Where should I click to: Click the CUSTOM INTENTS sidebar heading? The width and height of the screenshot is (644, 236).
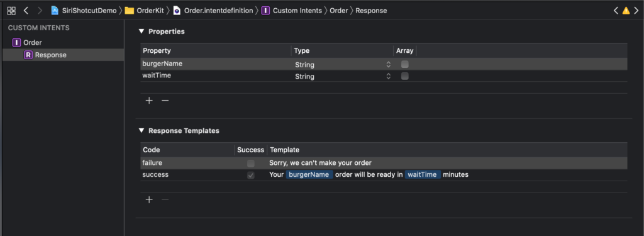[x=39, y=28]
